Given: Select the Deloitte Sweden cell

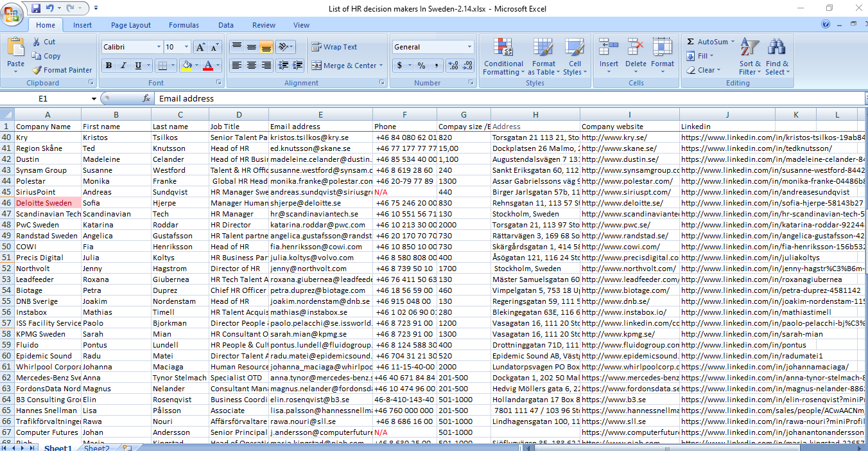Looking at the screenshot, I should [48, 203].
